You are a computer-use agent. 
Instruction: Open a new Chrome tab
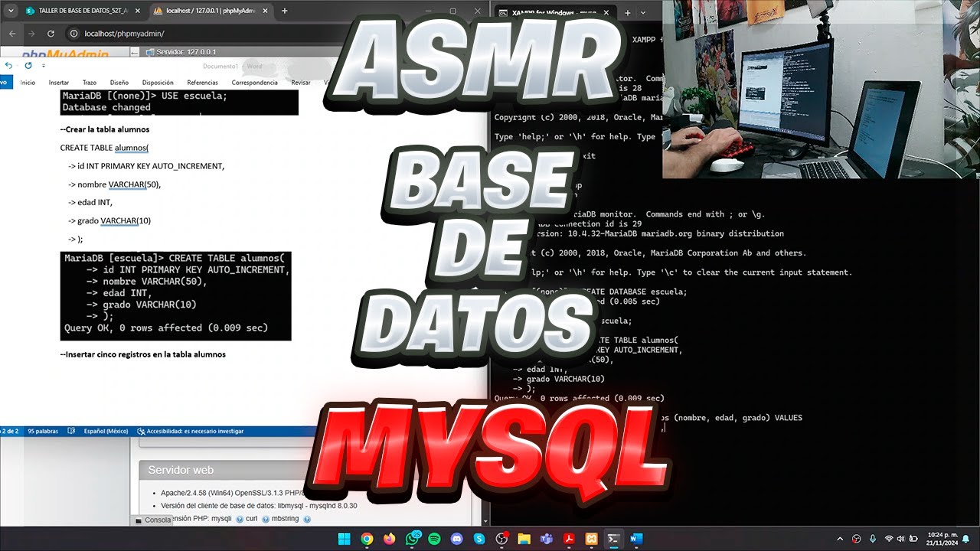pyautogui.click(x=284, y=11)
